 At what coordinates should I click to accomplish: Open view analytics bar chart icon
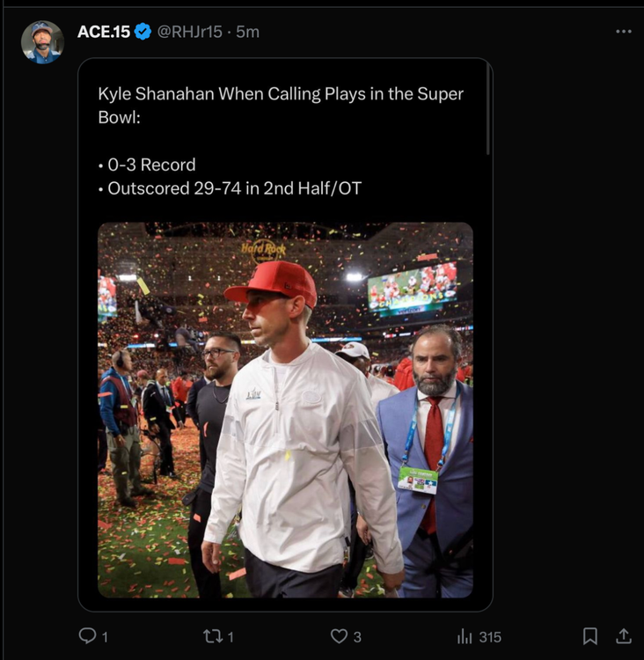coord(465,636)
